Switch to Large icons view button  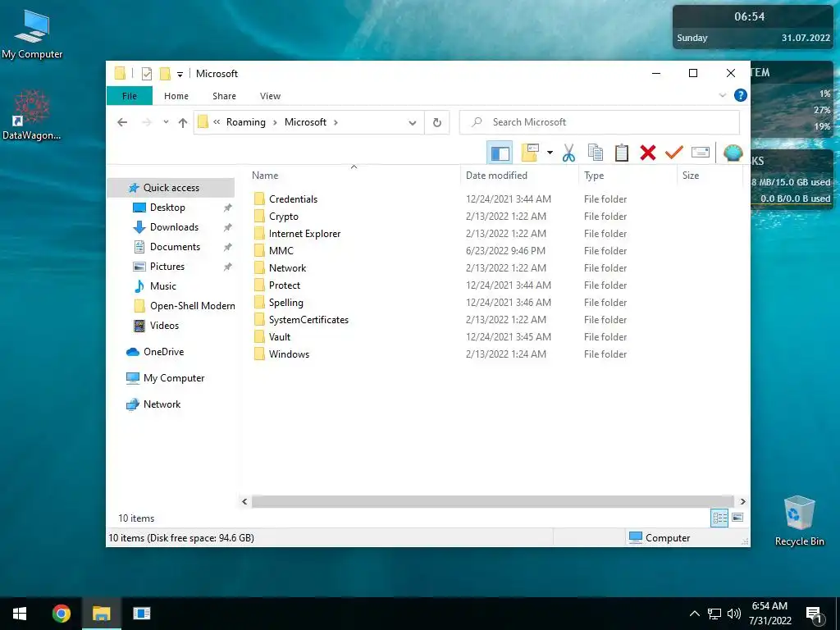pyautogui.click(x=737, y=518)
